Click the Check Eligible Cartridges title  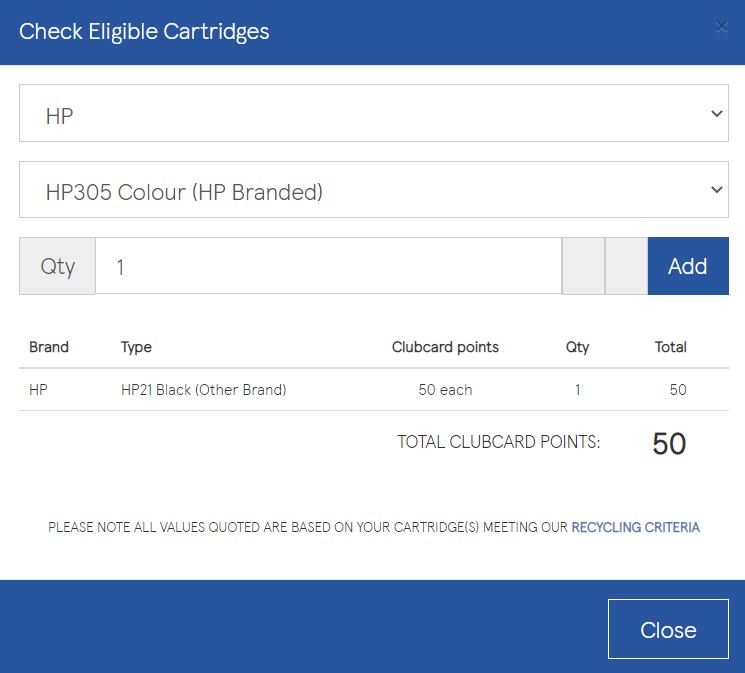144,32
